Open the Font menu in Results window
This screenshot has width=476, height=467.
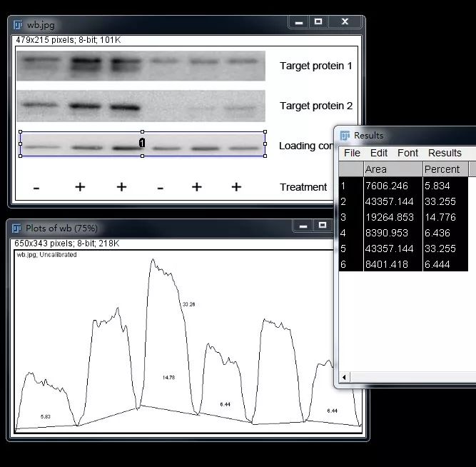point(407,153)
